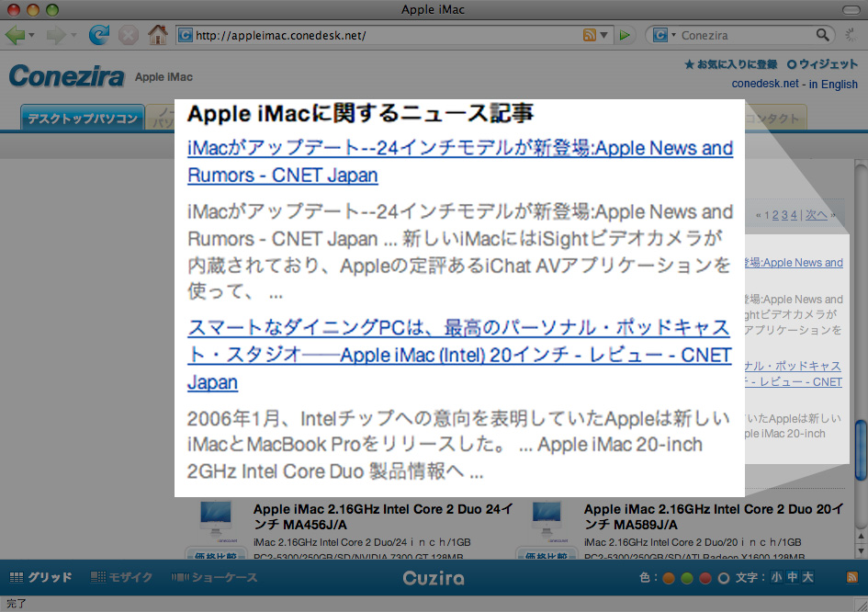Open the back history dropdown arrow

point(31,36)
